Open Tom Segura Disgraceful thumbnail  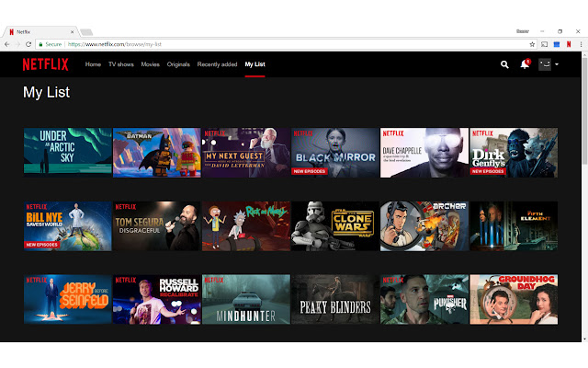(x=157, y=226)
